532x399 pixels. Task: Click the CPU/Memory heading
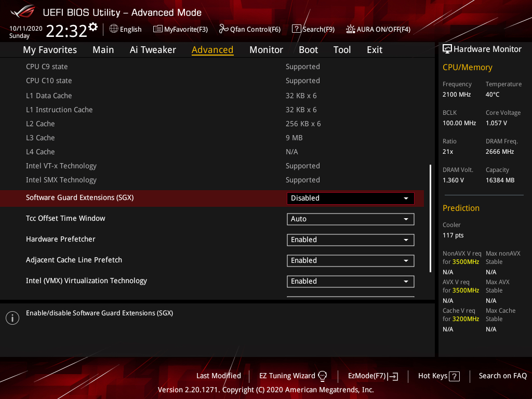467,67
